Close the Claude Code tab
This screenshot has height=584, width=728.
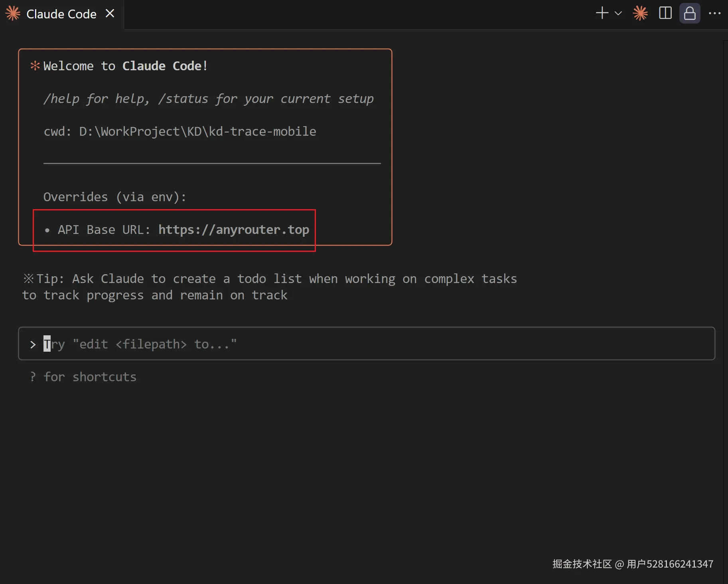(x=110, y=14)
